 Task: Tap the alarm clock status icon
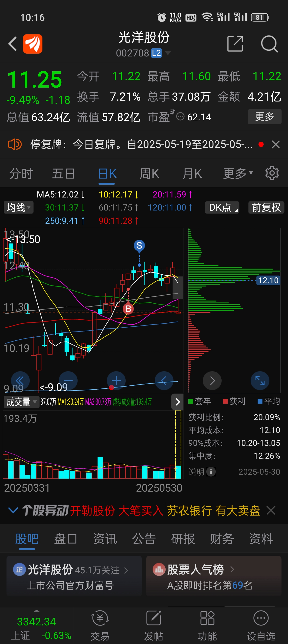click(161, 17)
